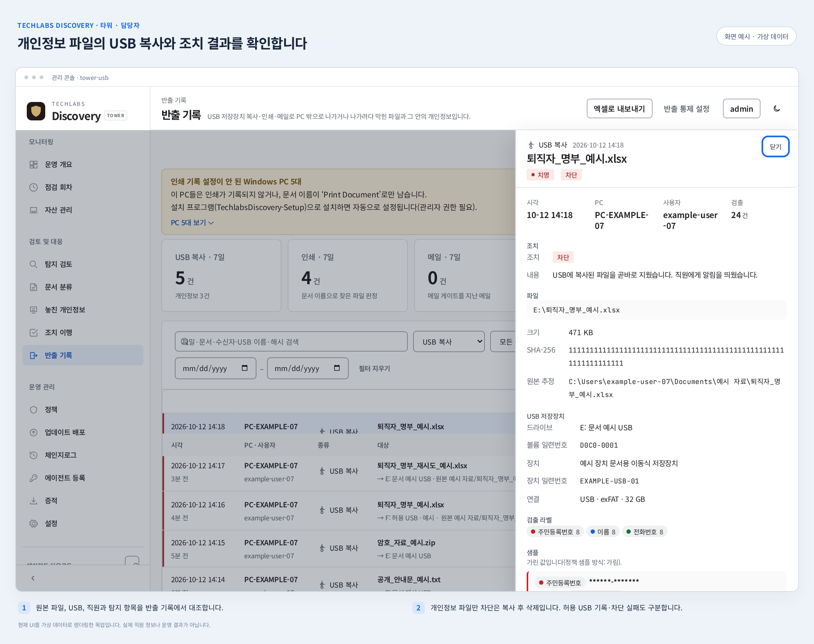Toggle dark mode moon icon

click(777, 108)
